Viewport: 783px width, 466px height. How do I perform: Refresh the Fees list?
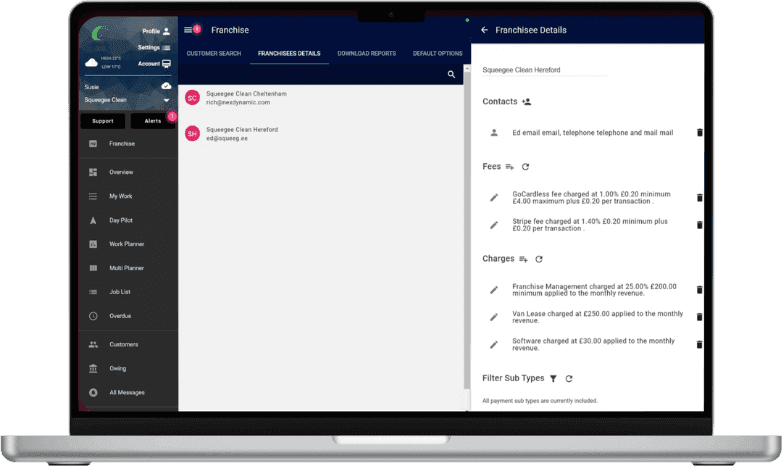(x=525, y=166)
